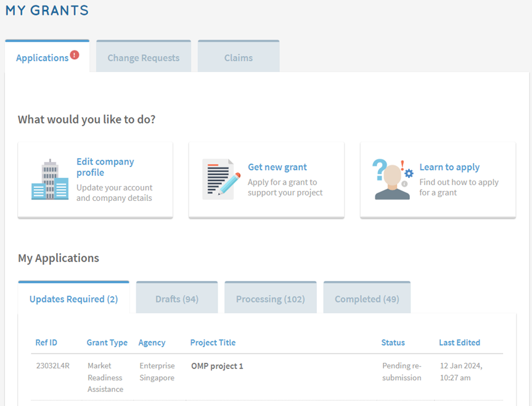Image resolution: width=532 pixels, height=406 pixels.
Task: Sort applications by Ref ID column
Action: pyautogui.click(x=46, y=343)
